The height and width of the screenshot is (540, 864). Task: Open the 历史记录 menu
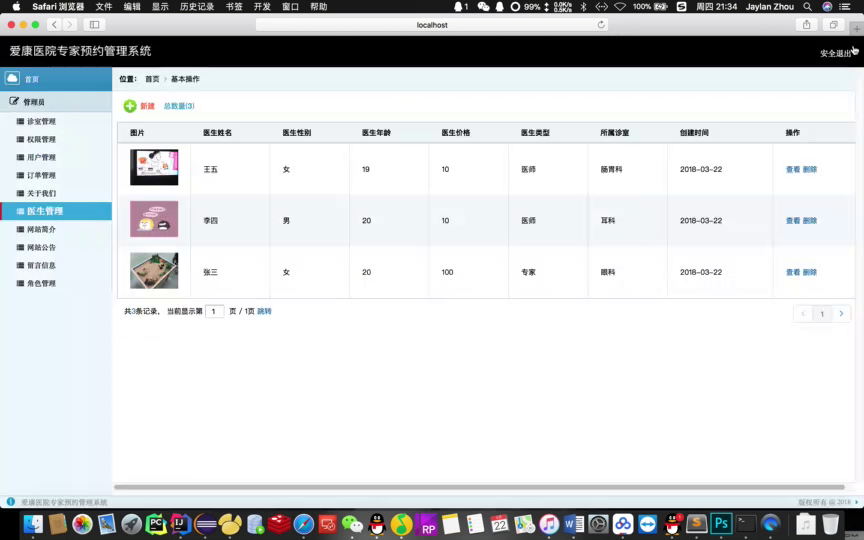coord(197,7)
